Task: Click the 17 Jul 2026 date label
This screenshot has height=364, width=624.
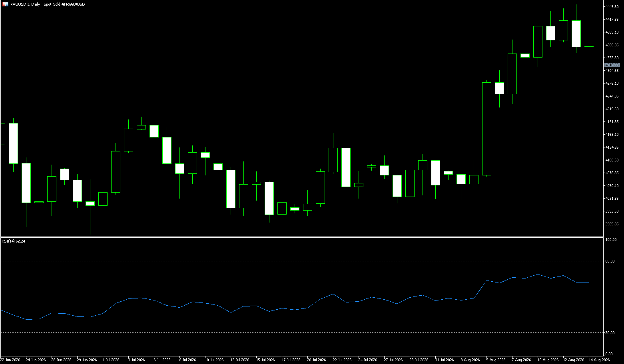Action: click(291, 360)
